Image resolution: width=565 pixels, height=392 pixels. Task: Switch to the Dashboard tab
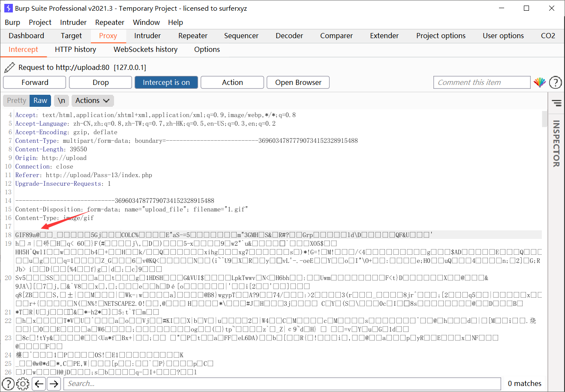pos(26,36)
